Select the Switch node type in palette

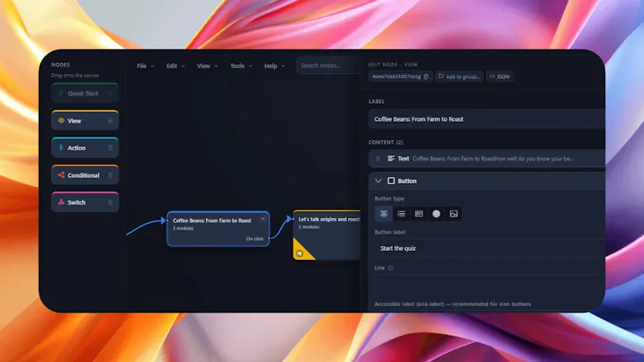pos(85,202)
